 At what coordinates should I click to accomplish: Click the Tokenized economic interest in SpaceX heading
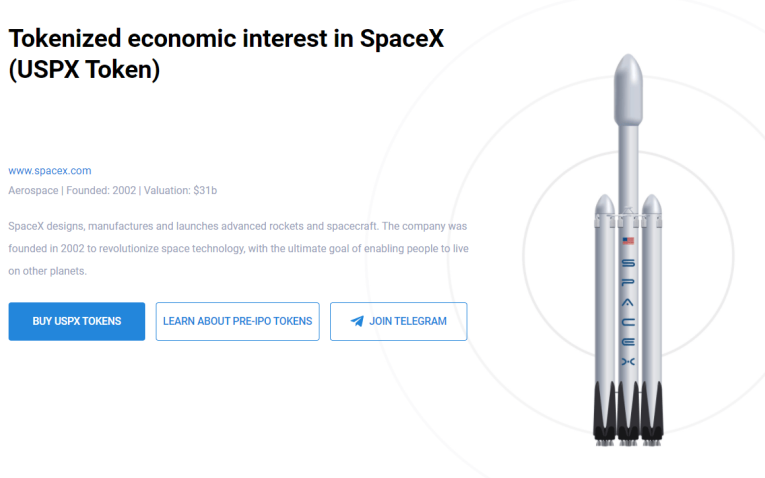(226, 39)
